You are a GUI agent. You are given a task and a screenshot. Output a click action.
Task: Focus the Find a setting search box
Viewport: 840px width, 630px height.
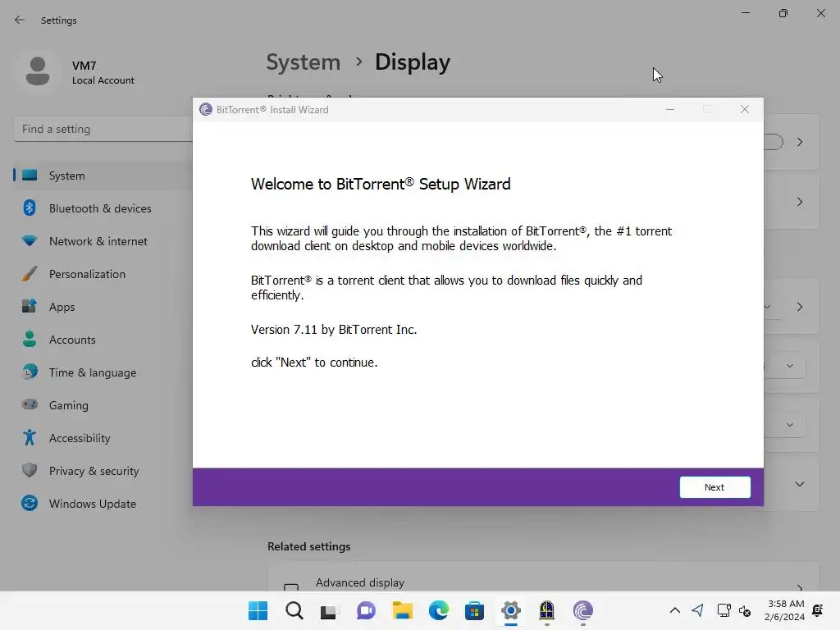point(103,129)
